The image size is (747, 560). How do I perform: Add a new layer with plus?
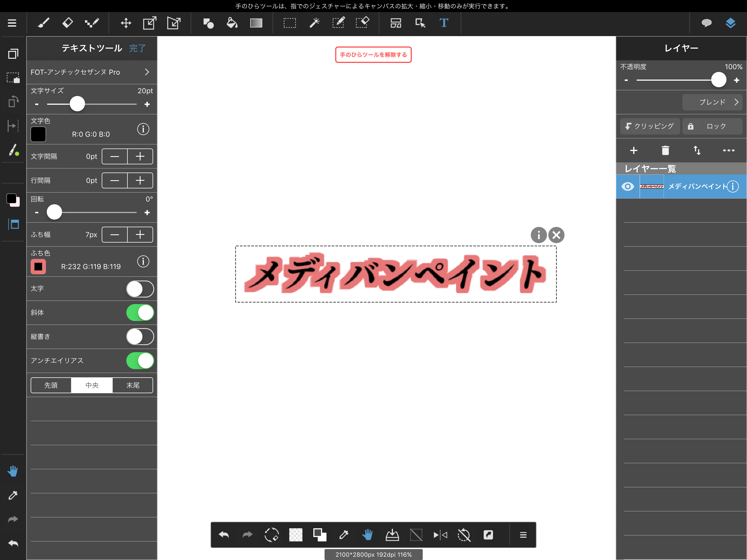(634, 150)
